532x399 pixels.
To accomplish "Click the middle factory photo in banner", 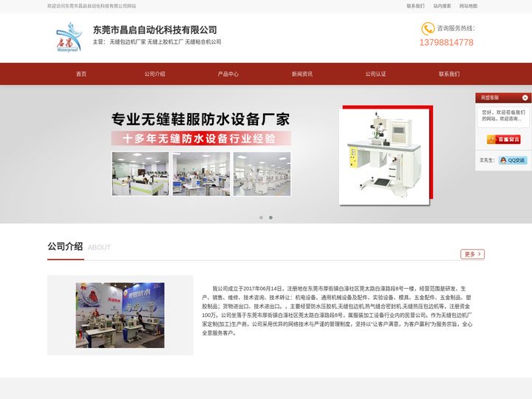I will pos(201,174).
